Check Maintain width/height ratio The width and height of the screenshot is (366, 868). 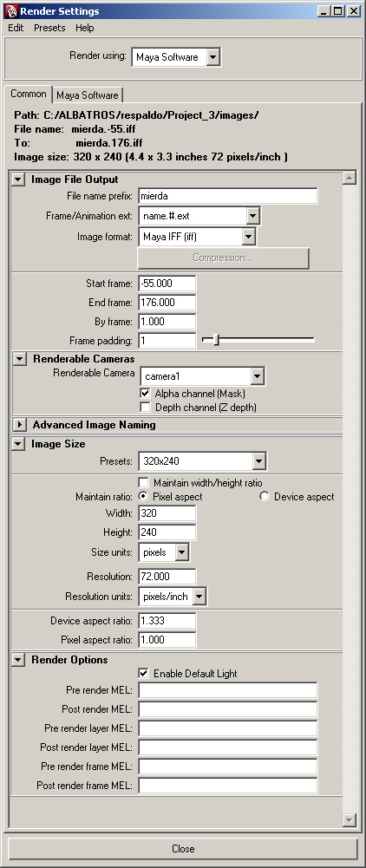pos(143,483)
